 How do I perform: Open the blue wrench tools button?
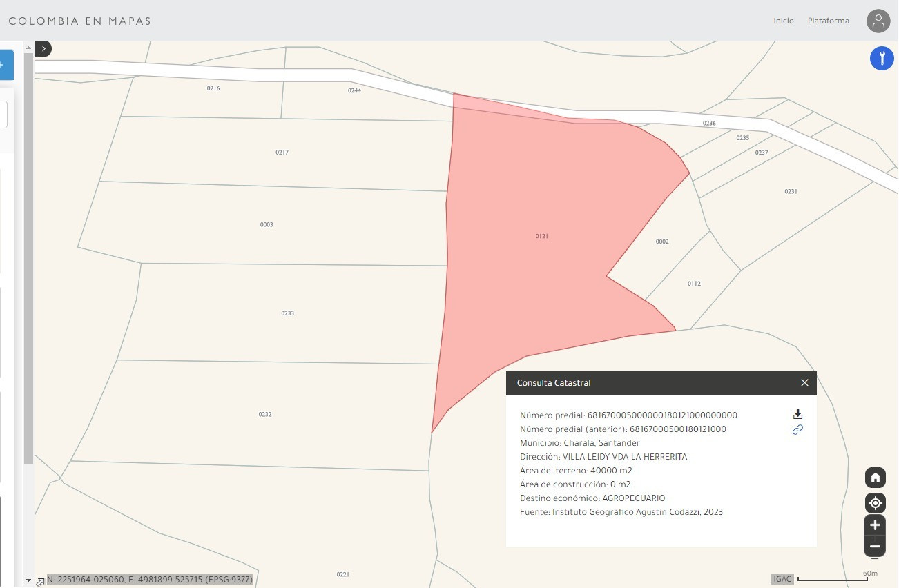tap(882, 59)
